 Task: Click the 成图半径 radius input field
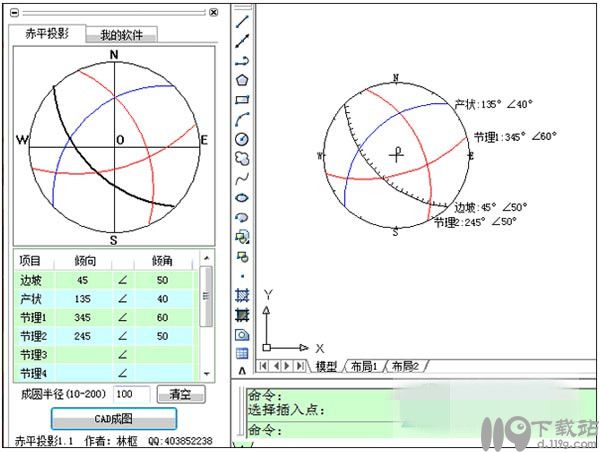coord(131,394)
